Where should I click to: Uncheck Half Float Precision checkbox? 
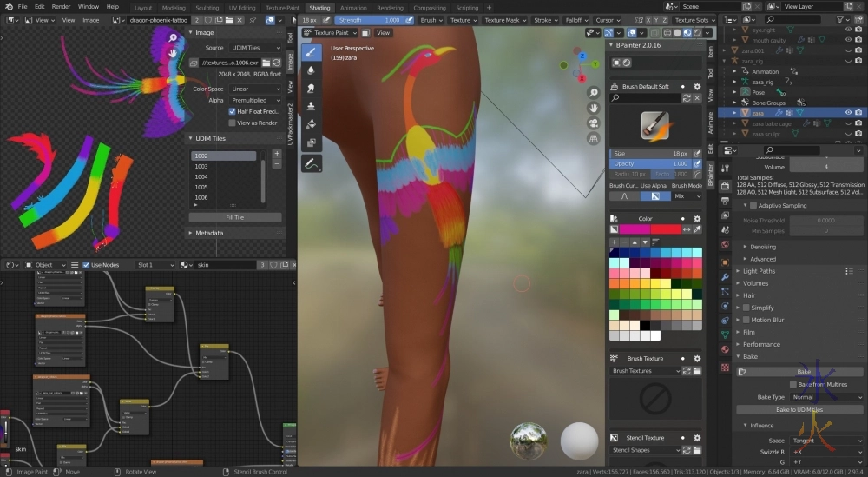point(232,111)
